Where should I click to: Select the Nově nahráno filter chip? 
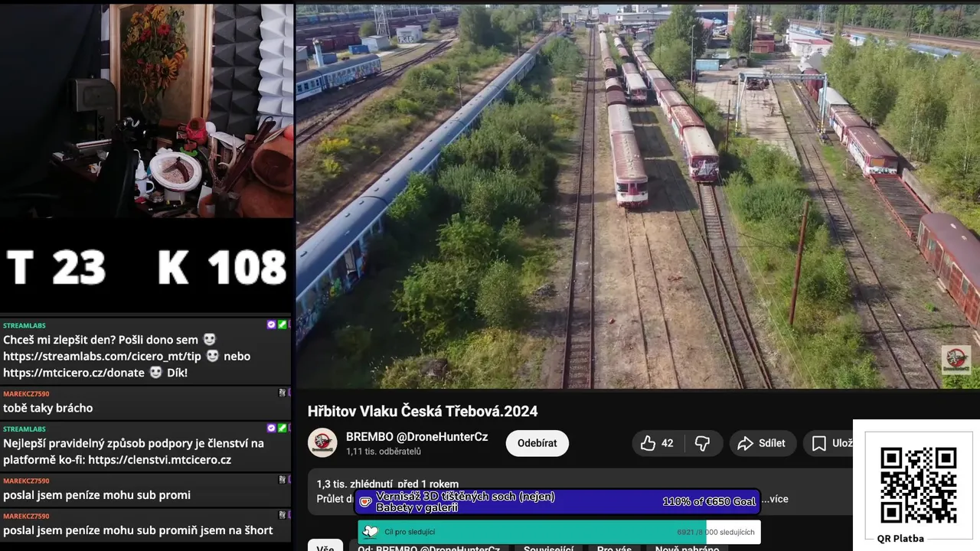(x=687, y=546)
